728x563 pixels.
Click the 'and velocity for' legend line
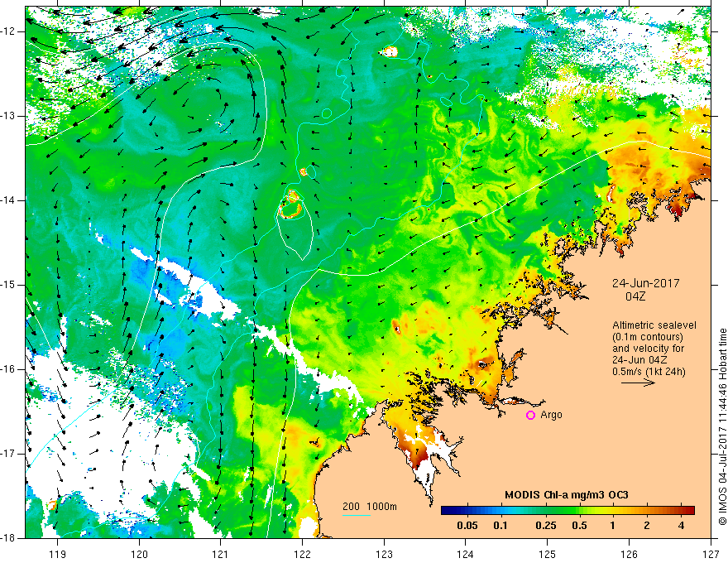click(649, 349)
